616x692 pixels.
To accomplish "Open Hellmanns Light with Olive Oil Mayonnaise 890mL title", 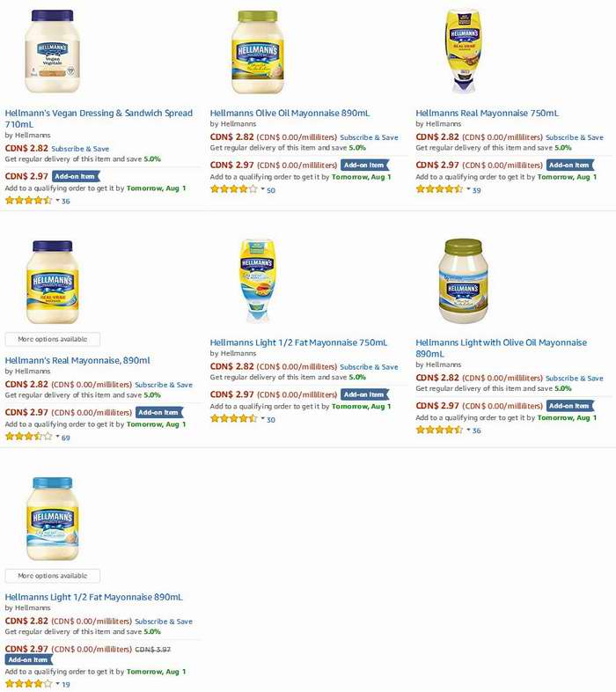I will (x=502, y=348).
